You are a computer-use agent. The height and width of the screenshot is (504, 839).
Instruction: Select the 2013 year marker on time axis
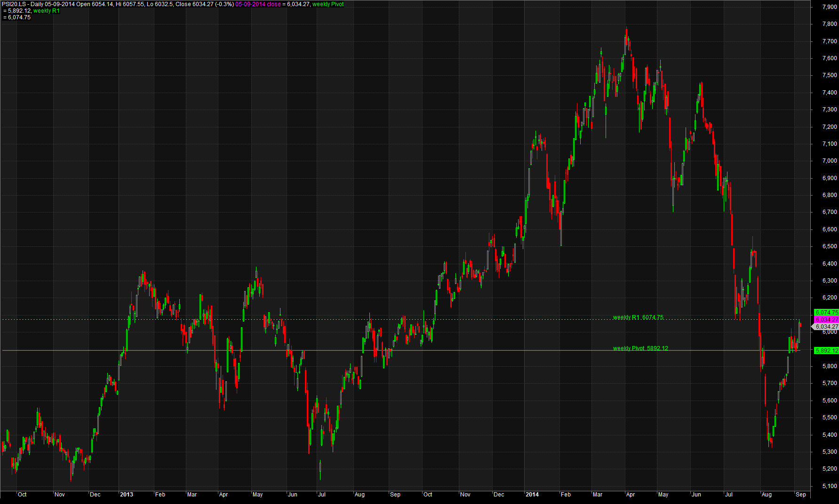[x=127, y=495]
